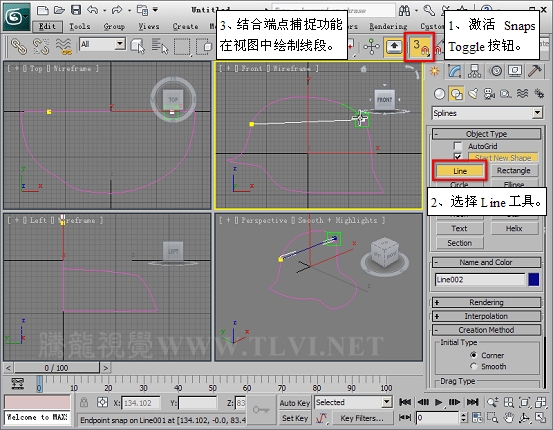This screenshot has height=430, width=553.
Task: Open the Selected key filter dropdown
Action: (353, 402)
